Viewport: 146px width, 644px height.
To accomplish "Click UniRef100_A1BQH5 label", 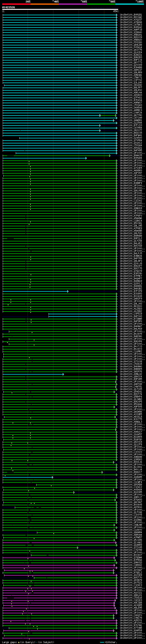I will pyautogui.click(x=131, y=477).
